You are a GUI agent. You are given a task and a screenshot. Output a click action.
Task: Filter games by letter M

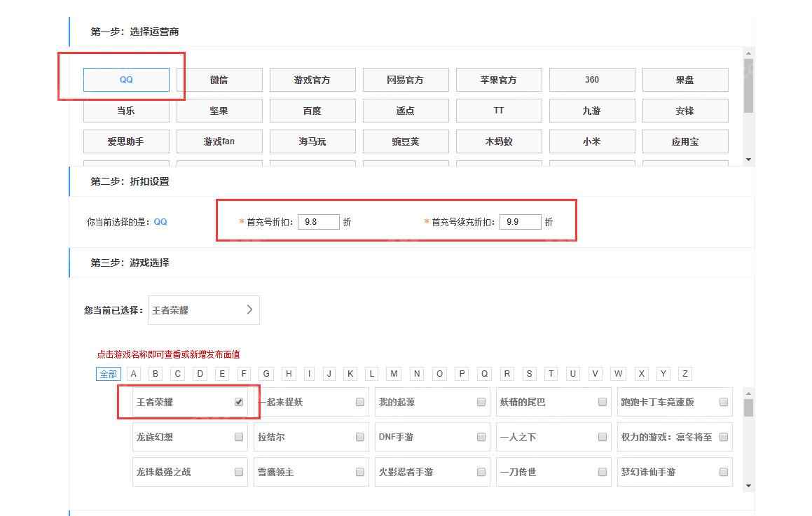tap(394, 374)
